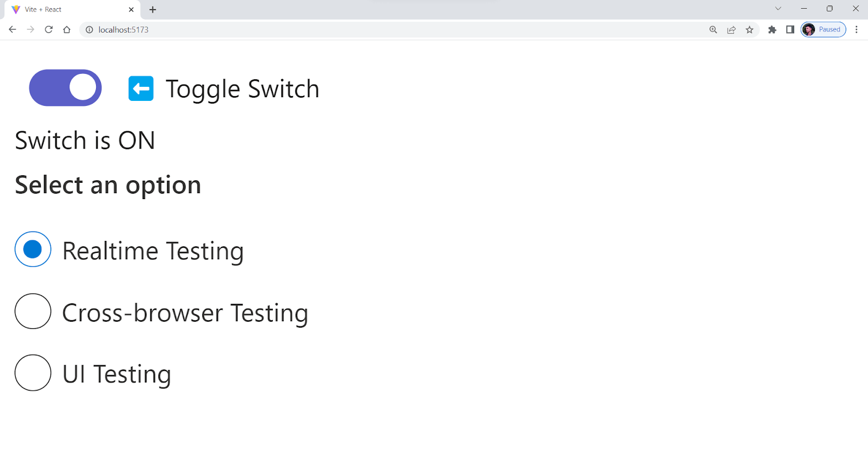Click the blue left-arrow icon beside Toggle Switch
The height and width of the screenshot is (459, 868).
coord(141,88)
